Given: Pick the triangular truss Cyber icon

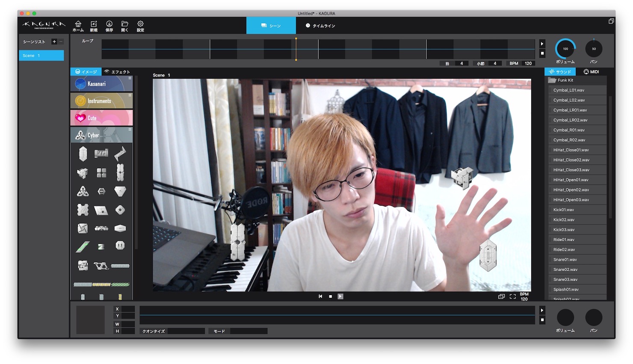Looking at the screenshot, I should [x=101, y=266].
